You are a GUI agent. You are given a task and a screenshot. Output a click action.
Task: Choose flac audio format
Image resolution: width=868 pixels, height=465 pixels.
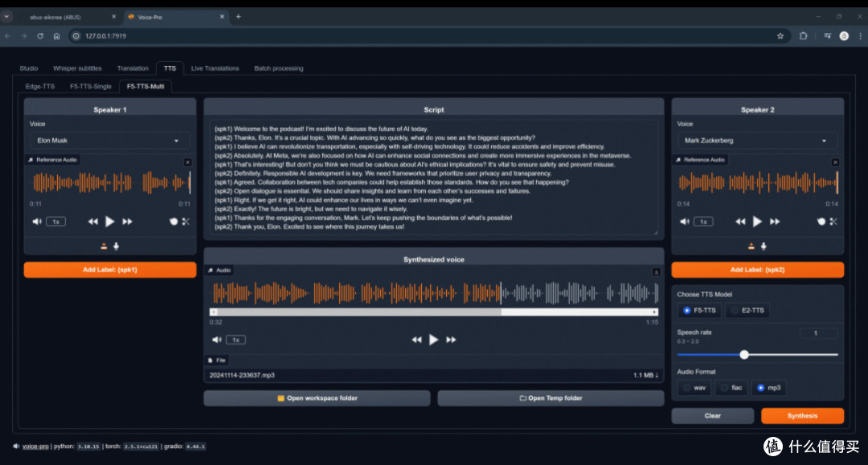(731, 388)
